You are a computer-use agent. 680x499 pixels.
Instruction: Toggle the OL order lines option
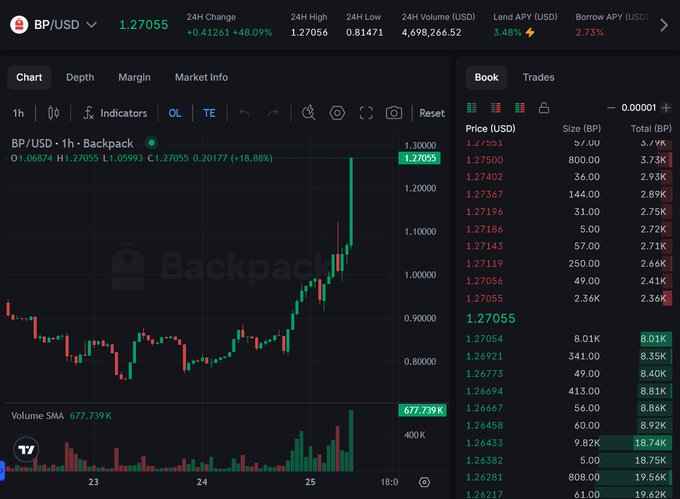(175, 113)
